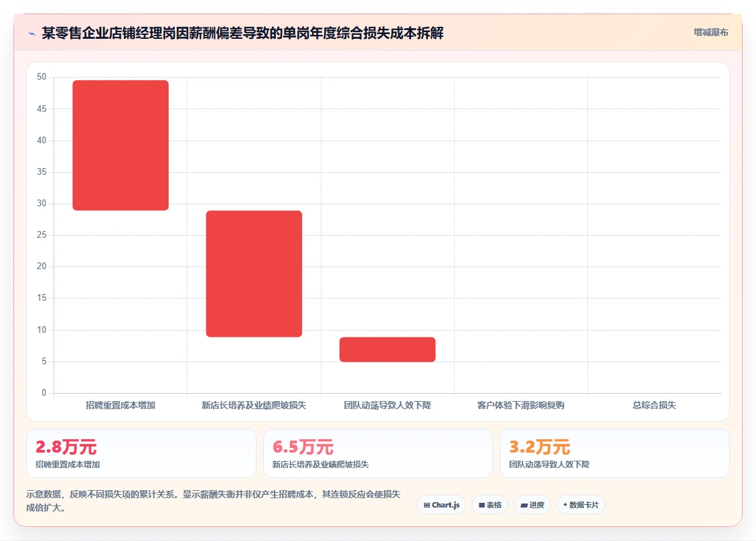Image resolution: width=756 pixels, height=541 pixels.
Task: Click the 招聘重置成本增加 x-axis label
Action: 121,405
